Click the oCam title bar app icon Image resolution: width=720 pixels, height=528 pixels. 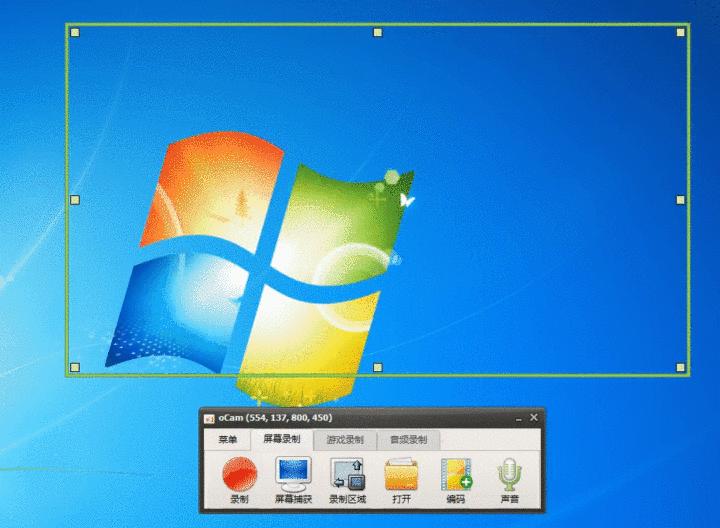pyautogui.click(x=209, y=418)
